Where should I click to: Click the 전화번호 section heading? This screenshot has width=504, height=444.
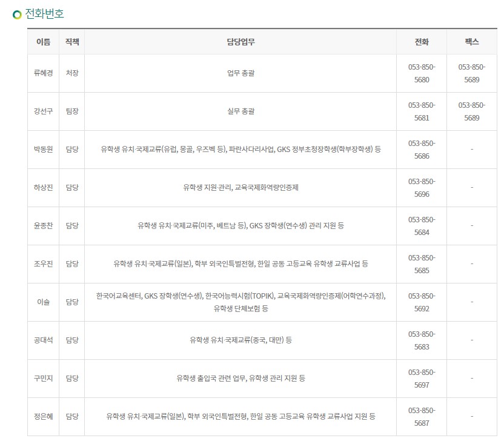tap(44, 13)
